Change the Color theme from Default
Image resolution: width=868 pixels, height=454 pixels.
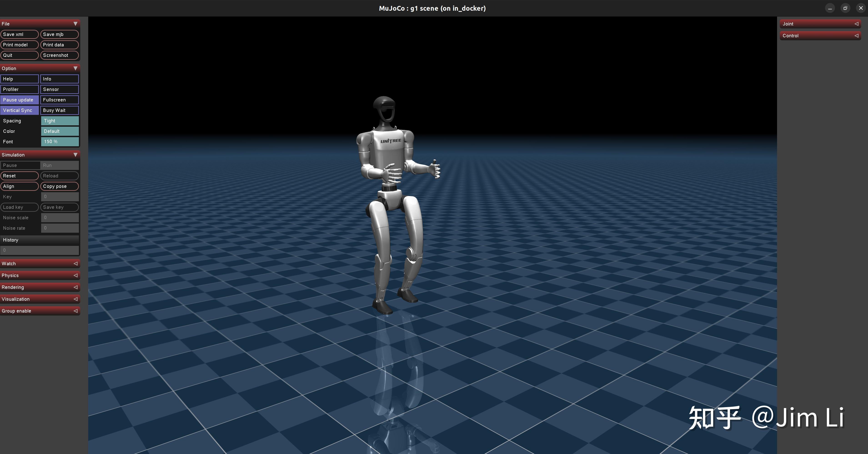pos(60,131)
